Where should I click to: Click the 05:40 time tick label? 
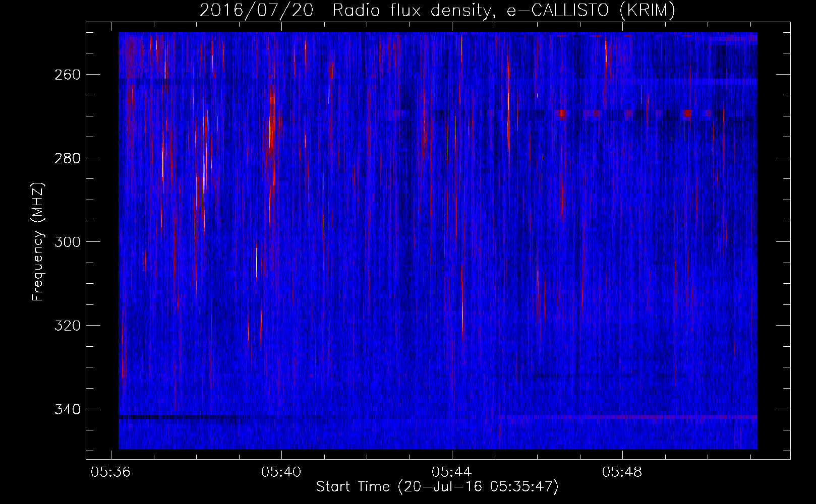(x=281, y=472)
